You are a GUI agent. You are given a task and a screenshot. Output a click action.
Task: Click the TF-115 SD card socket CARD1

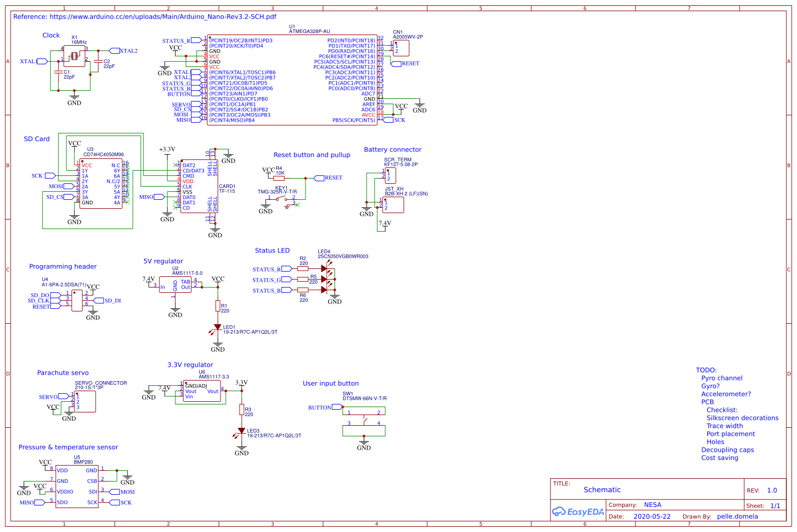pos(199,187)
